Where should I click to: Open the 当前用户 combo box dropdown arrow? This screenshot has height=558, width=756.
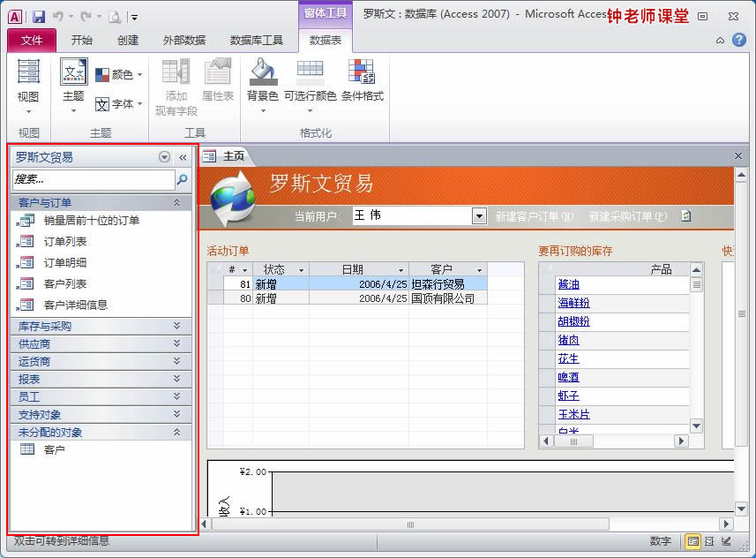point(479,215)
